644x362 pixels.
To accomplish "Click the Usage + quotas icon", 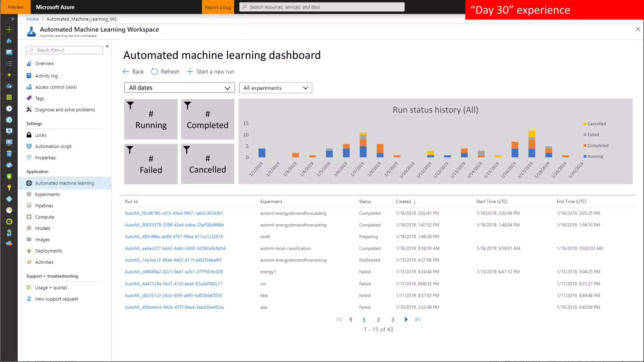I will (x=29, y=288).
